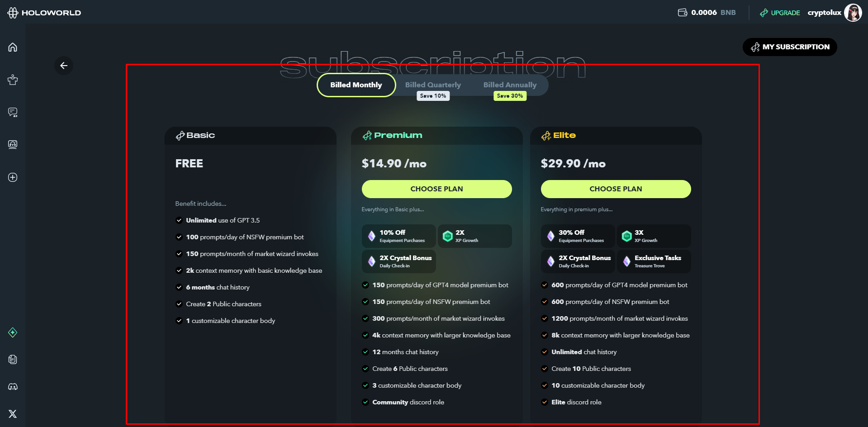This screenshot has height=427, width=868.
Task: Click the wallet icon next to BNB balance
Action: tap(683, 13)
